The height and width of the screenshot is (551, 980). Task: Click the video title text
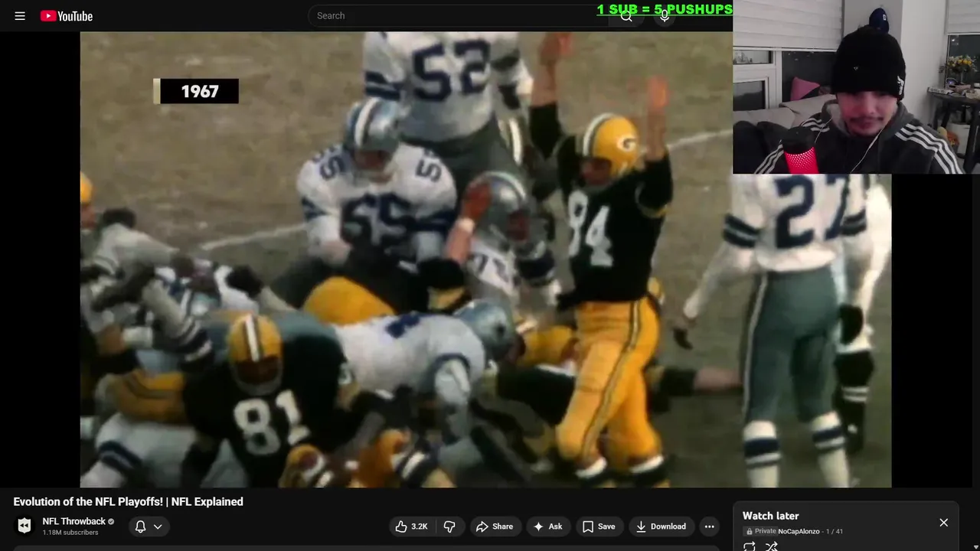(129, 501)
